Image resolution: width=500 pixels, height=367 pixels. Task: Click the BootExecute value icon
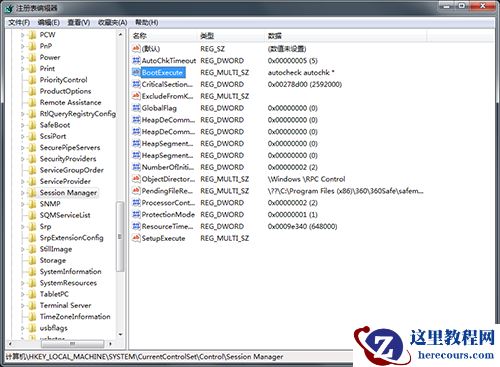pyautogui.click(x=136, y=72)
